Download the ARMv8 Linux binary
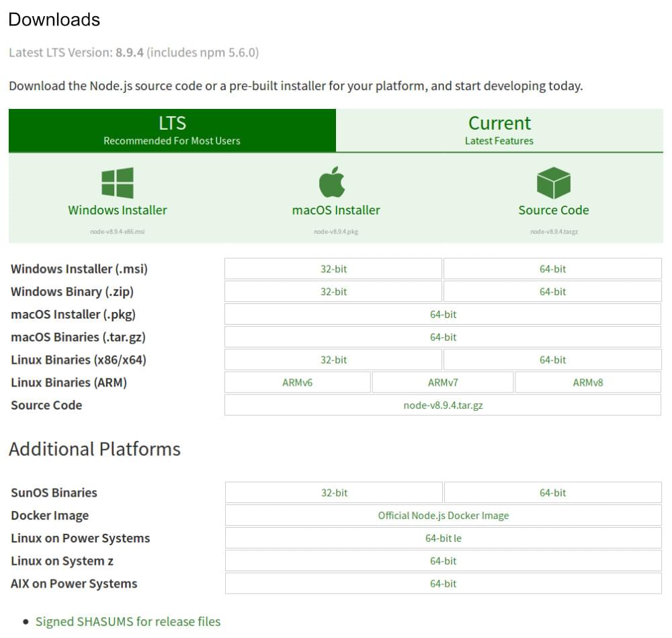Screen dimensions: 672x638 (589, 382)
